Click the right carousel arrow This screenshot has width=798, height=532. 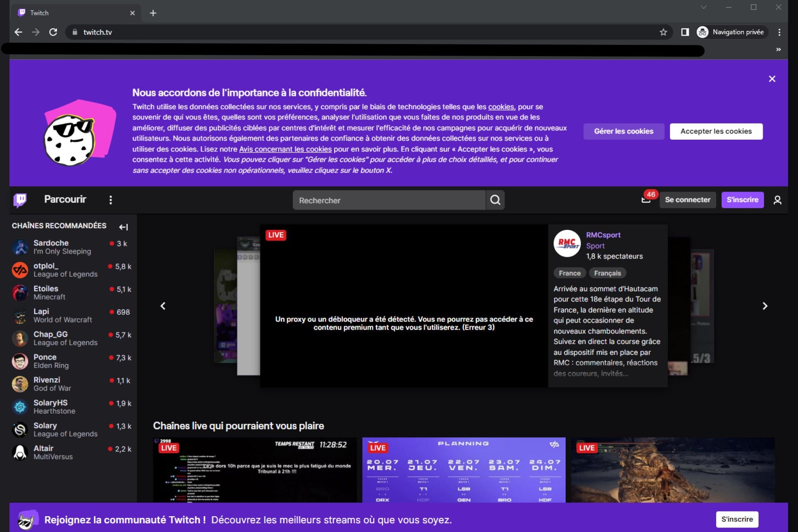coord(765,306)
